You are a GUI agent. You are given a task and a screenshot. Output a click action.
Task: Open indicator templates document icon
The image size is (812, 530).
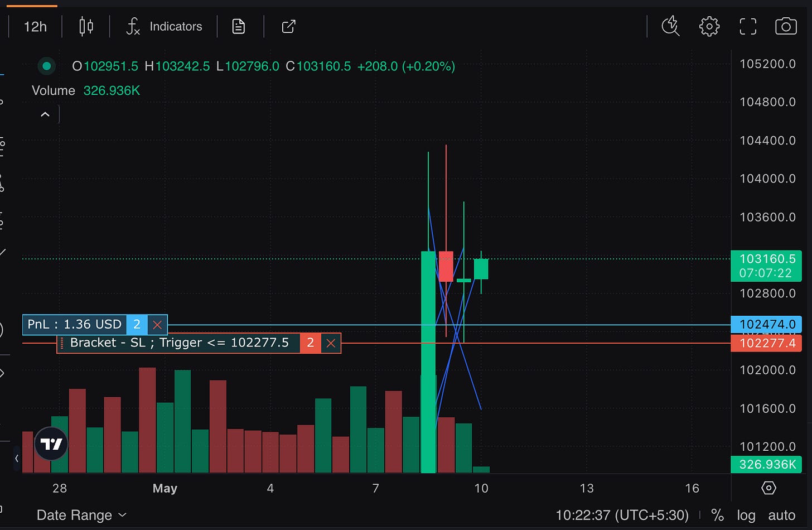pyautogui.click(x=238, y=26)
